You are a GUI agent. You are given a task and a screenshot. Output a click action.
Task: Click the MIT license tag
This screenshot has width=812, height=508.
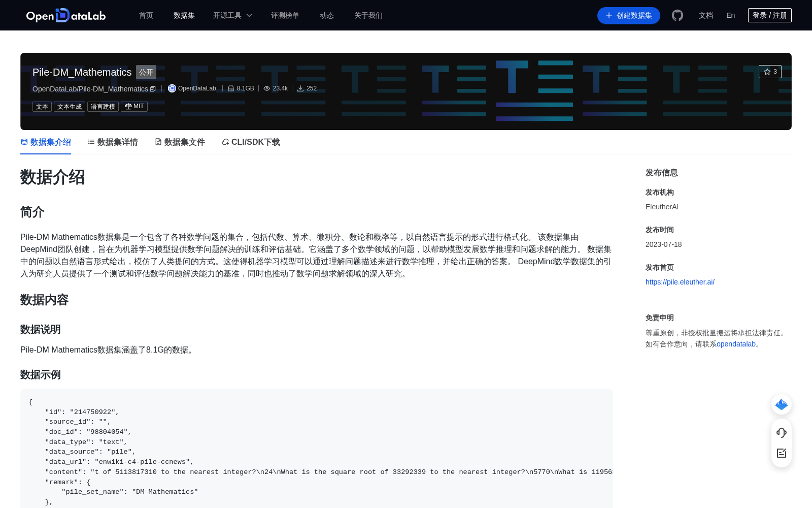tap(134, 107)
